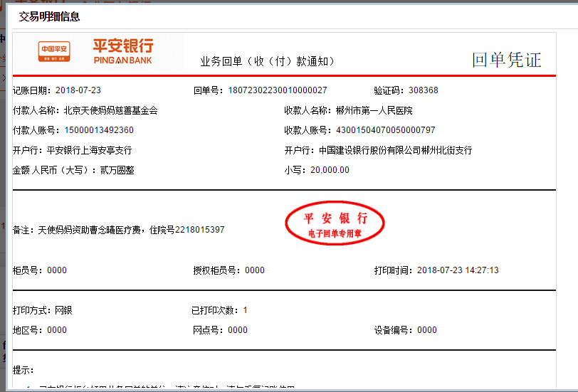Viewport: 578px width, 392px height.
Task: Select the verification code 308368
Action: 423,90
